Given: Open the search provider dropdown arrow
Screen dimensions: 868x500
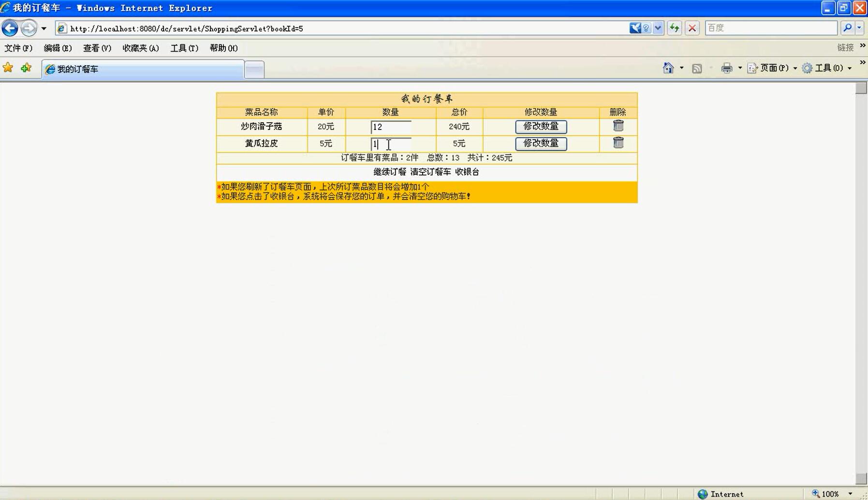Looking at the screenshot, I should pyautogui.click(x=859, y=28).
